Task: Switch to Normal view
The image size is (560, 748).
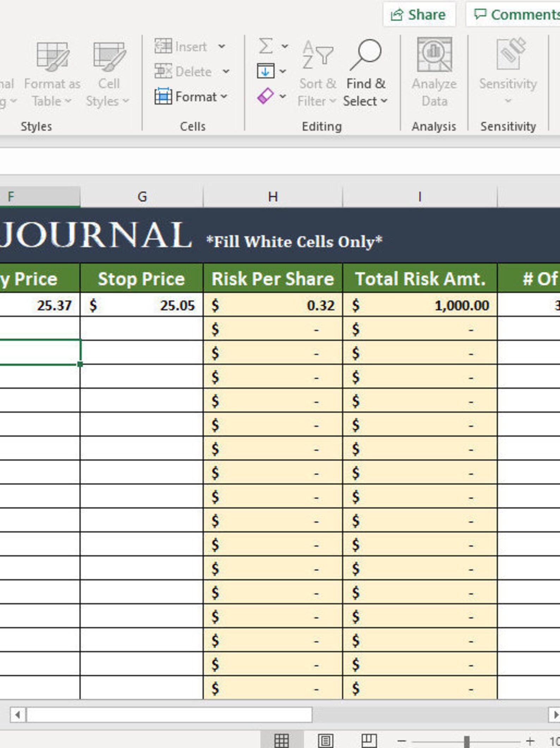Action: coord(281,740)
